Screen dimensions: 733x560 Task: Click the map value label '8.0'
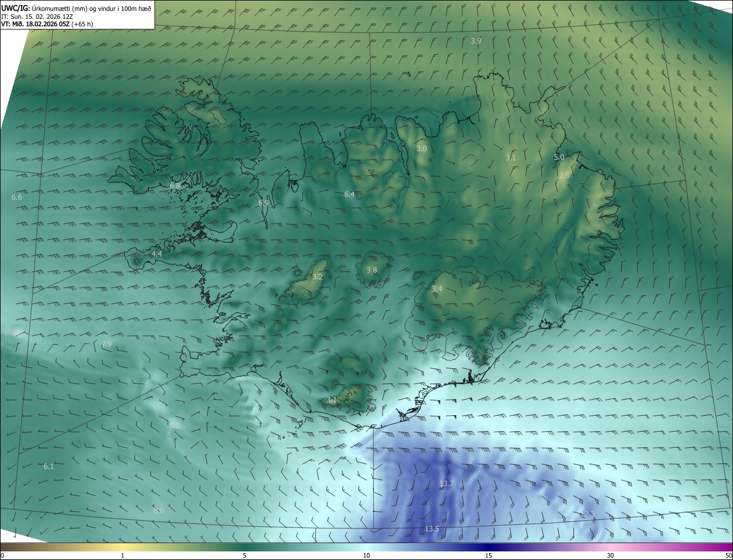click(159, 510)
